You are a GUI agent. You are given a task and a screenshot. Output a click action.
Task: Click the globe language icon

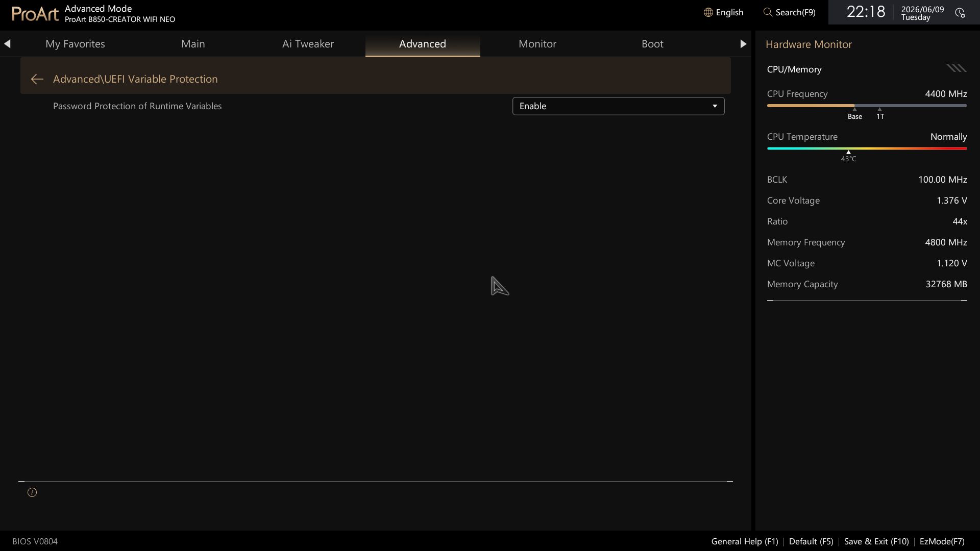click(x=708, y=12)
